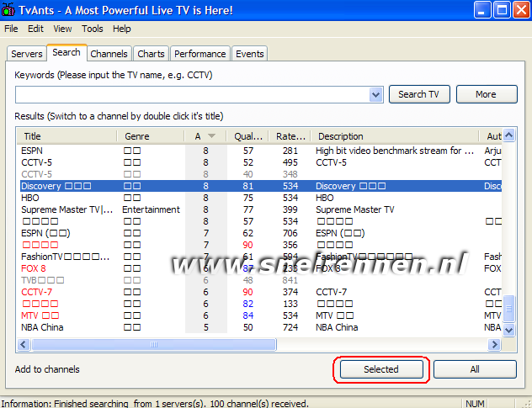The height and width of the screenshot is (408, 532).
Task: Open the View menu
Action: pos(62,29)
